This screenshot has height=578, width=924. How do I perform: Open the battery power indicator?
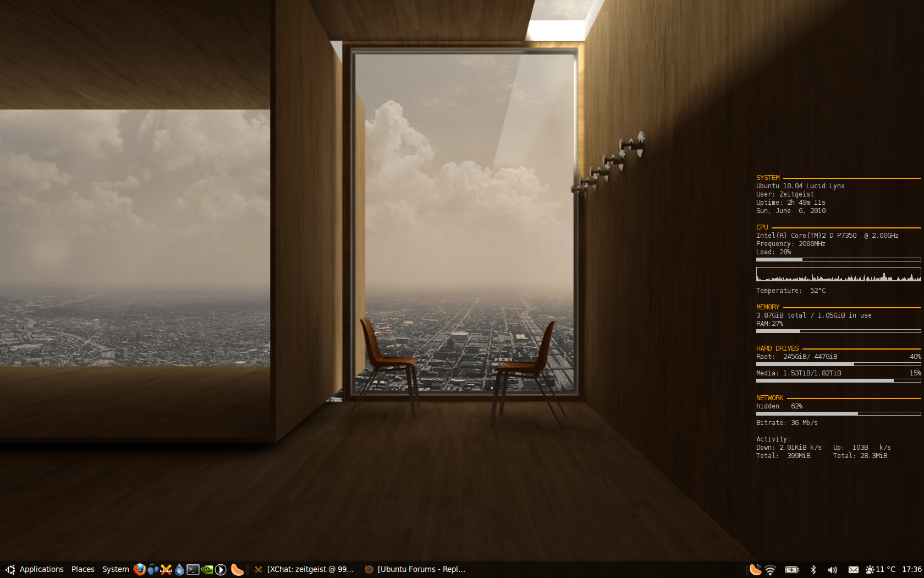[x=792, y=570]
